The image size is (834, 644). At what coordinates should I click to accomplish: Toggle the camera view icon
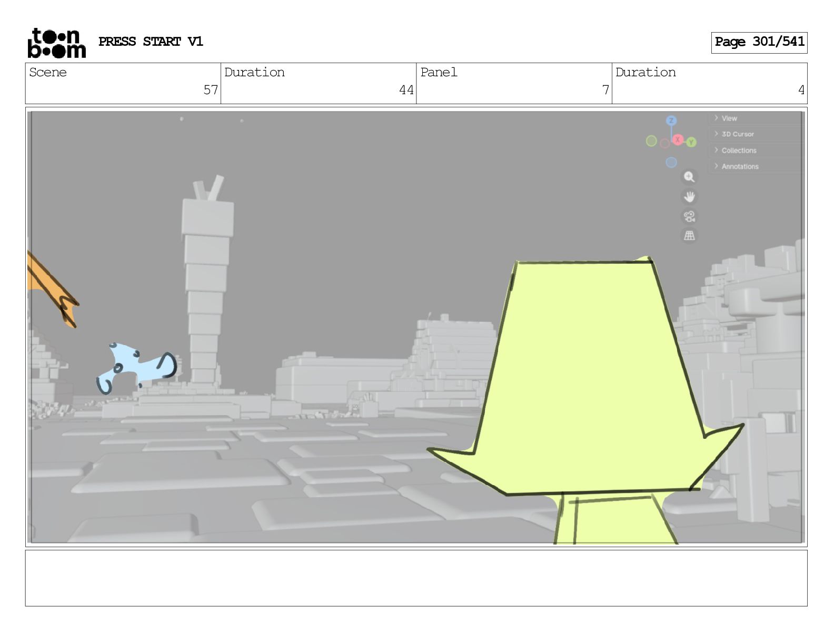(x=689, y=216)
